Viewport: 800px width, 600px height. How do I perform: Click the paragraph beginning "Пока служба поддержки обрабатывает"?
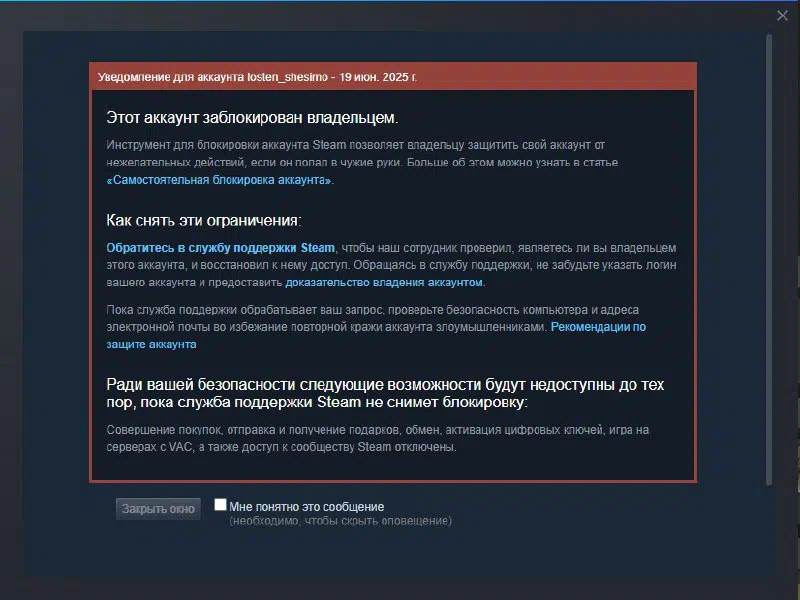(376, 327)
